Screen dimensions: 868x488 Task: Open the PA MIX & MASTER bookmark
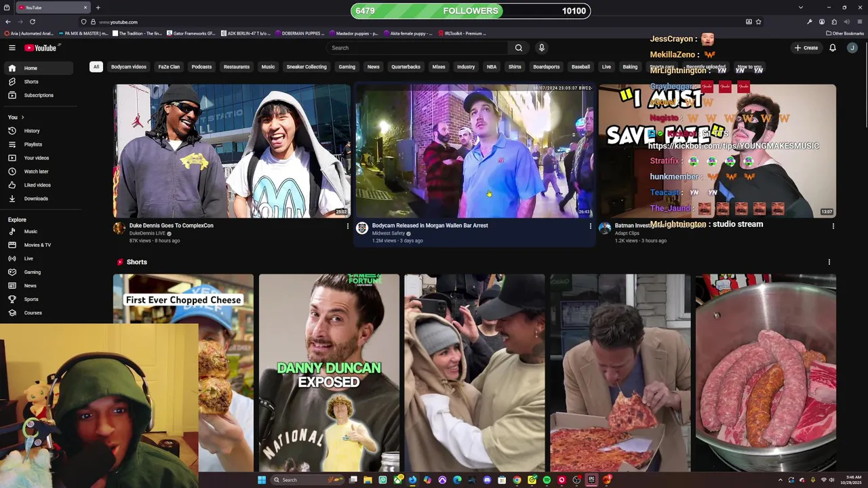(x=84, y=33)
